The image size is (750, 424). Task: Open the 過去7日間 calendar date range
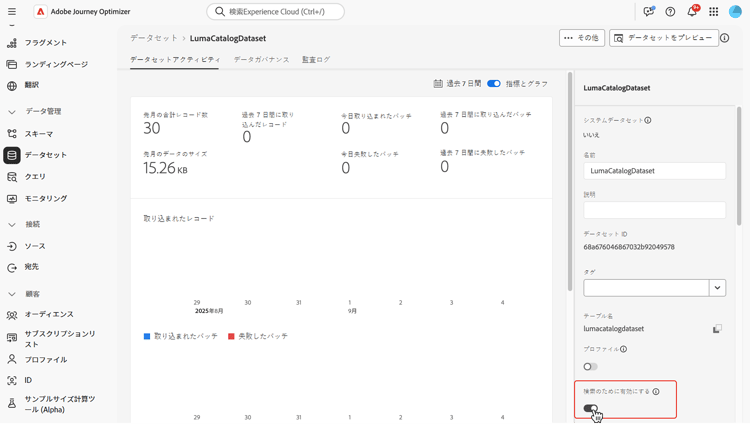[457, 83]
